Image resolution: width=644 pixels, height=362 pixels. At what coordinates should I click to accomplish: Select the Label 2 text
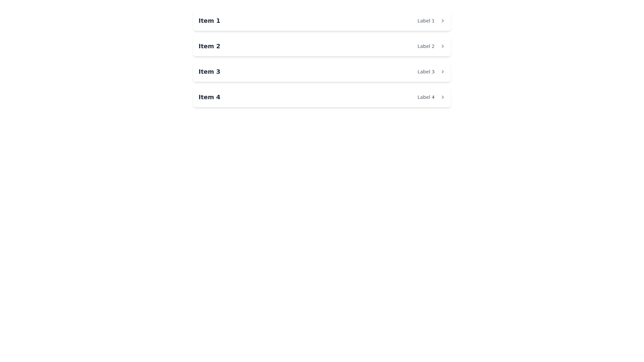pyautogui.click(x=426, y=46)
